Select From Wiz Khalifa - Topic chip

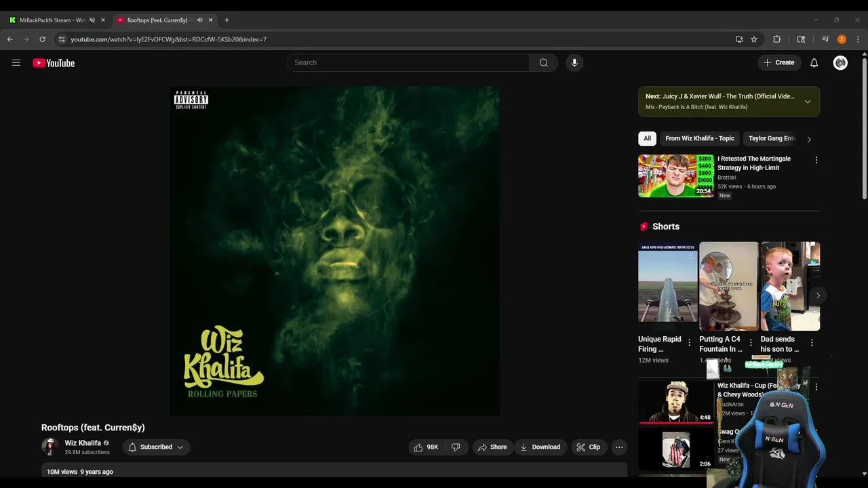click(700, 138)
